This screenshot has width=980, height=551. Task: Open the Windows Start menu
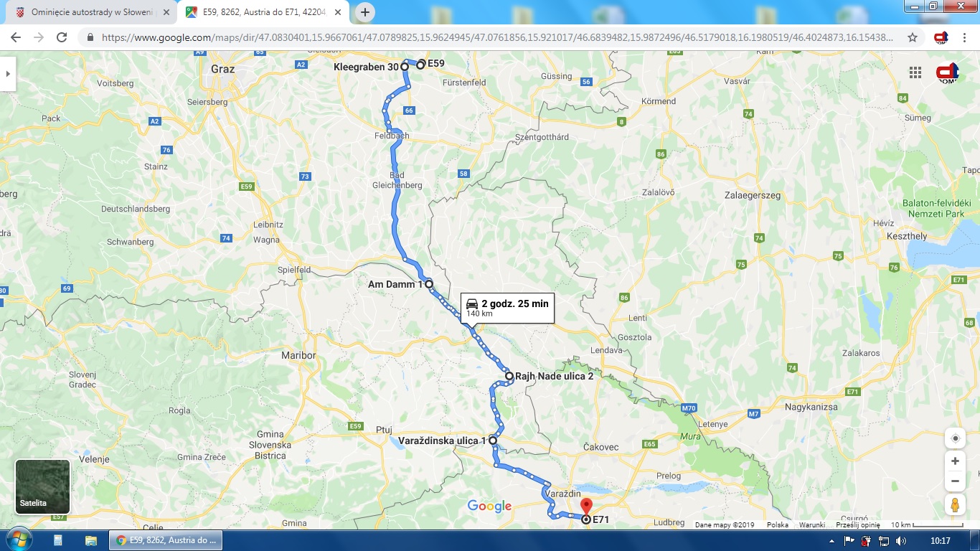(x=18, y=540)
